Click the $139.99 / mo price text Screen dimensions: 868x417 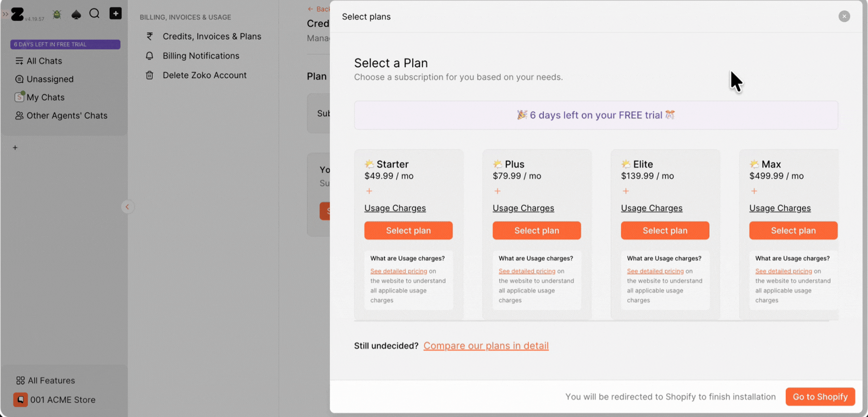tap(647, 176)
